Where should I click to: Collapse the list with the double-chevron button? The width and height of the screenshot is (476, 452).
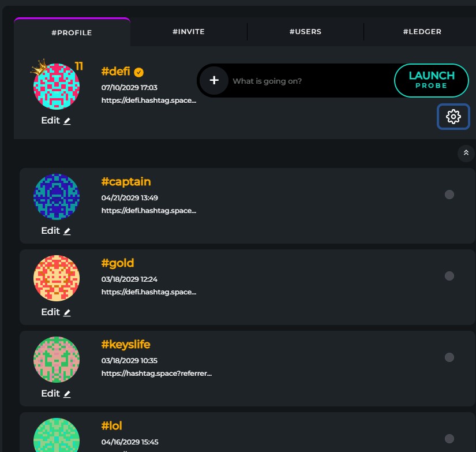pos(466,153)
